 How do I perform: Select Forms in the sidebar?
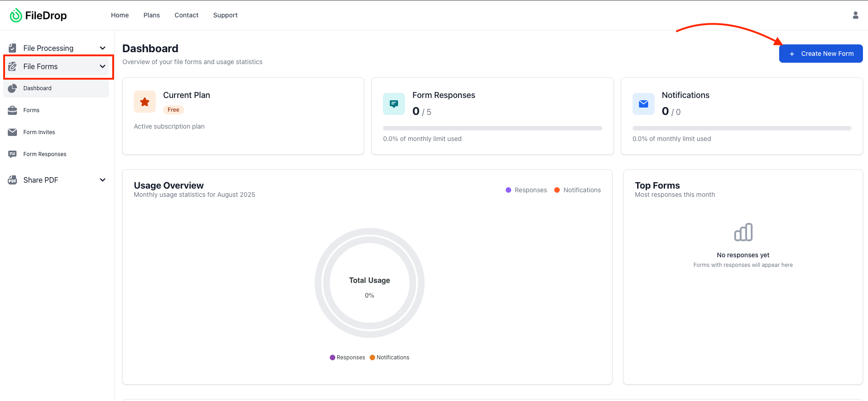[56, 110]
